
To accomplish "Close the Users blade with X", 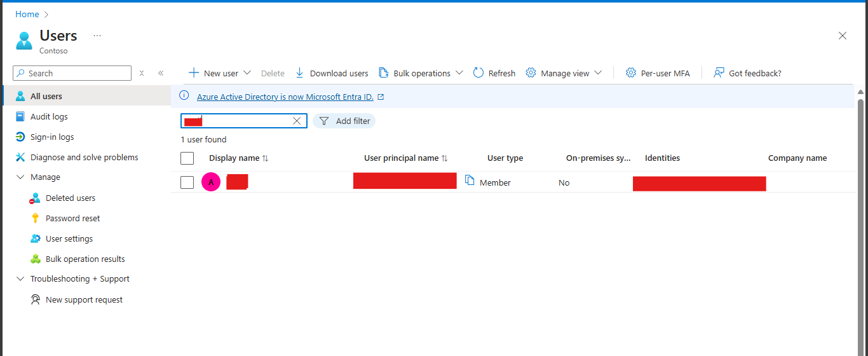I will coord(843,36).
